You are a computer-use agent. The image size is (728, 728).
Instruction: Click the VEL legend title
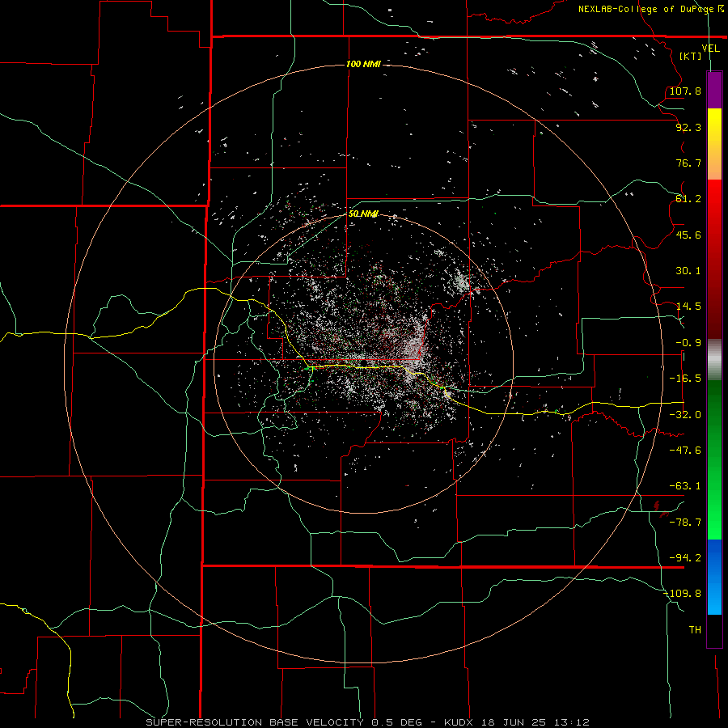pos(710,48)
